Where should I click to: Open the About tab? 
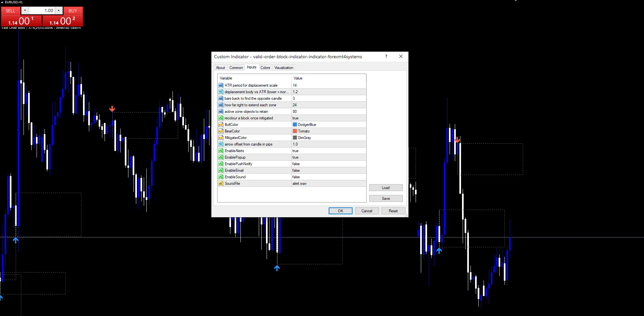point(221,68)
